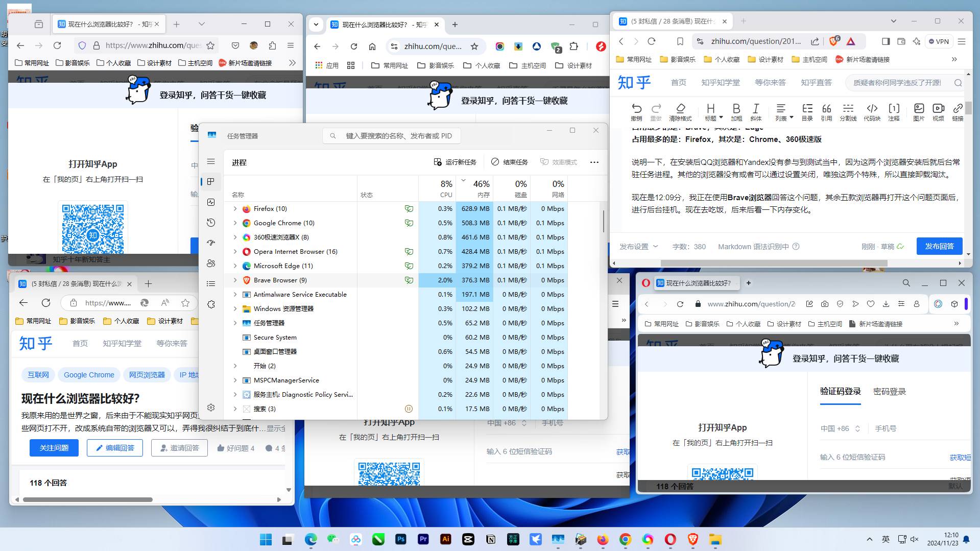Image resolution: width=980 pixels, height=551 pixels.
Task: Expand Google Chrome (10) process group
Action: point(235,223)
